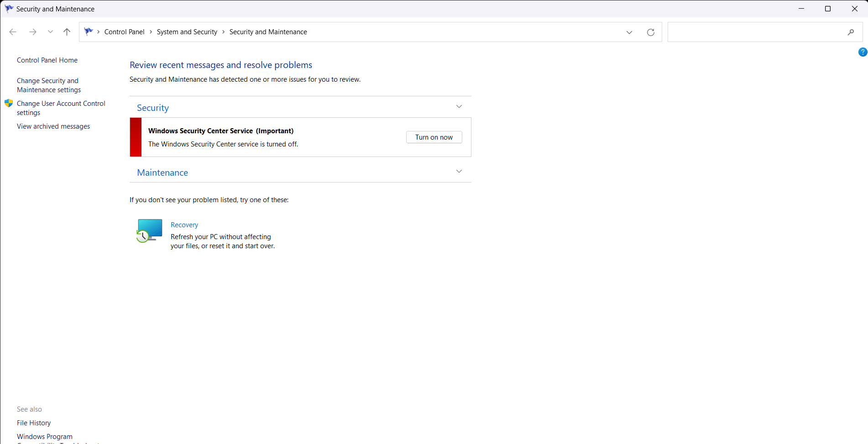This screenshot has height=444, width=868.
Task: Select Control Panel in the breadcrumb
Action: [x=124, y=32]
